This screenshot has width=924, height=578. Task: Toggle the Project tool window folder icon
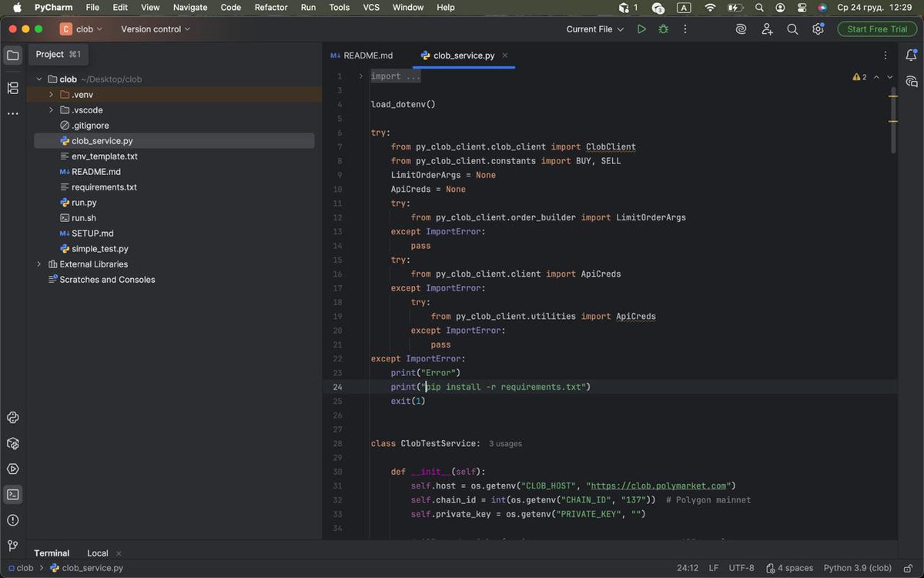click(x=12, y=55)
